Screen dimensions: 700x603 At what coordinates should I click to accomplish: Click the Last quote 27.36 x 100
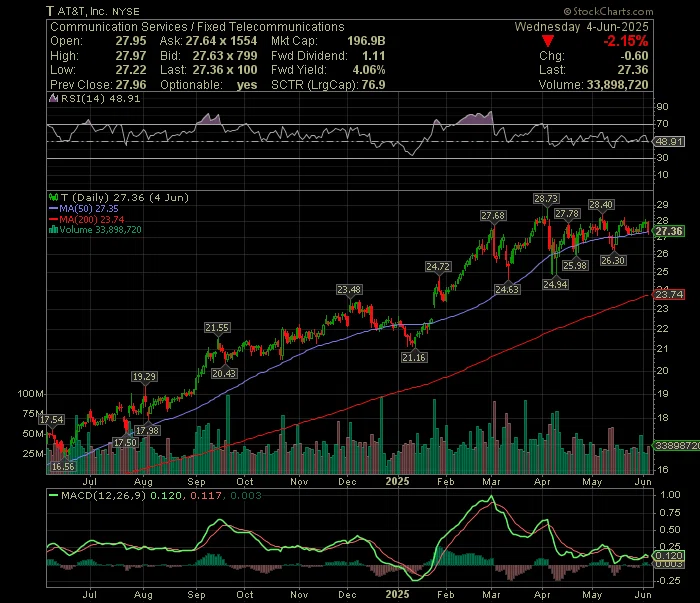pyautogui.click(x=225, y=70)
